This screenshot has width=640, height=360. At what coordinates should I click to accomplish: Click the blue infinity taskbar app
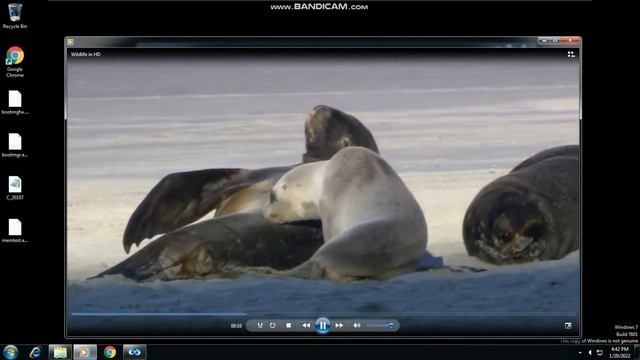(135, 352)
